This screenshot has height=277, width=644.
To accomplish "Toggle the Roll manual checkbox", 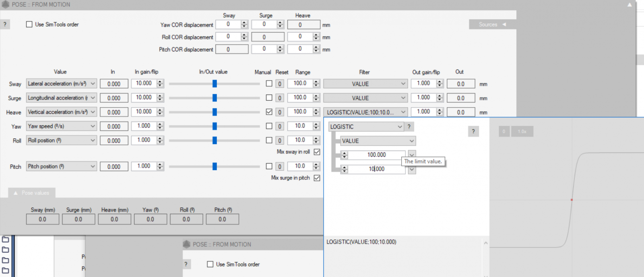I will click(269, 140).
